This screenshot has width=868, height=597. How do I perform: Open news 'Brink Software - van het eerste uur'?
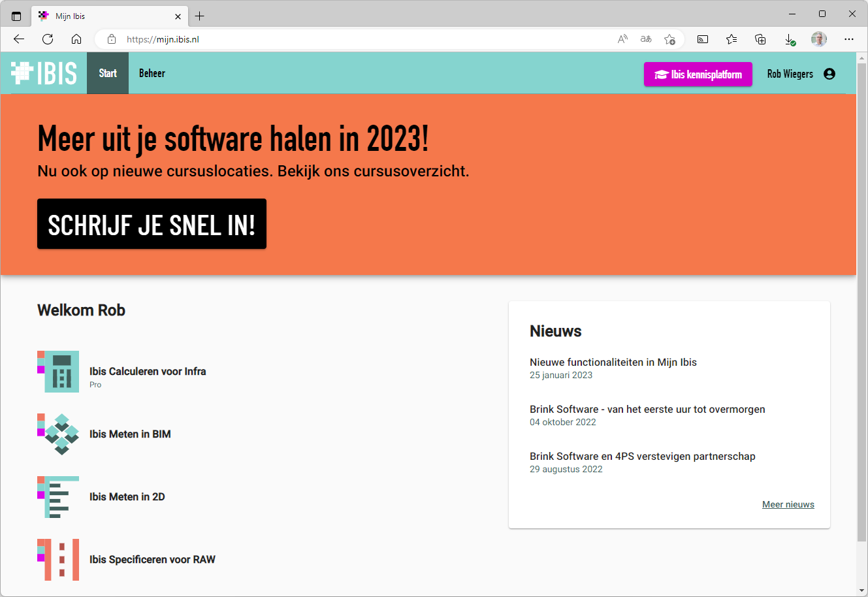pos(647,409)
